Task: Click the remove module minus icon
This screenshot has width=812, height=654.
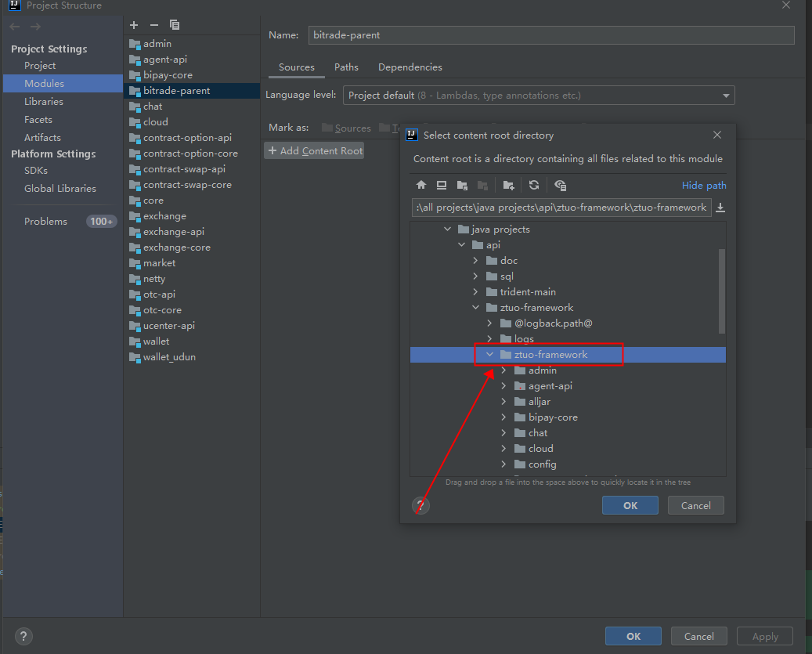Action: click(153, 25)
